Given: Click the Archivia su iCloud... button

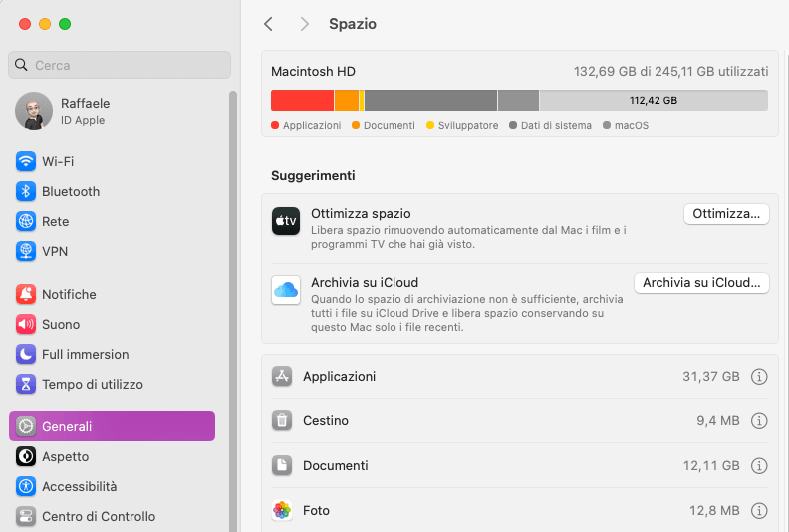Looking at the screenshot, I should [701, 283].
